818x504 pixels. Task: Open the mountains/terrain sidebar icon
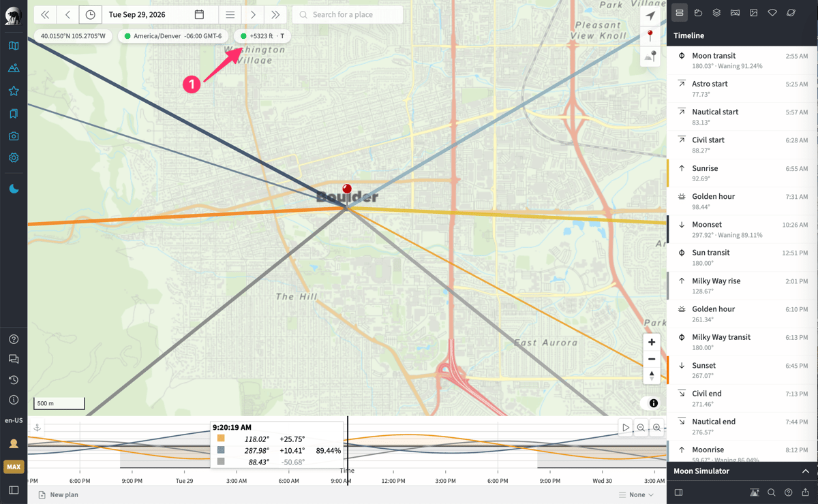(14, 68)
